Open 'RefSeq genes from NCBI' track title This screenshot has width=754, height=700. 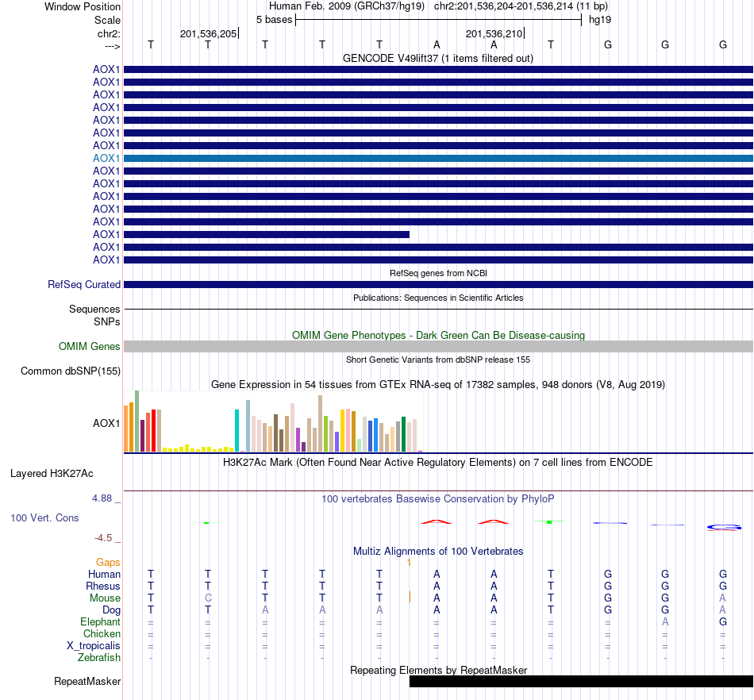(438, 273)
